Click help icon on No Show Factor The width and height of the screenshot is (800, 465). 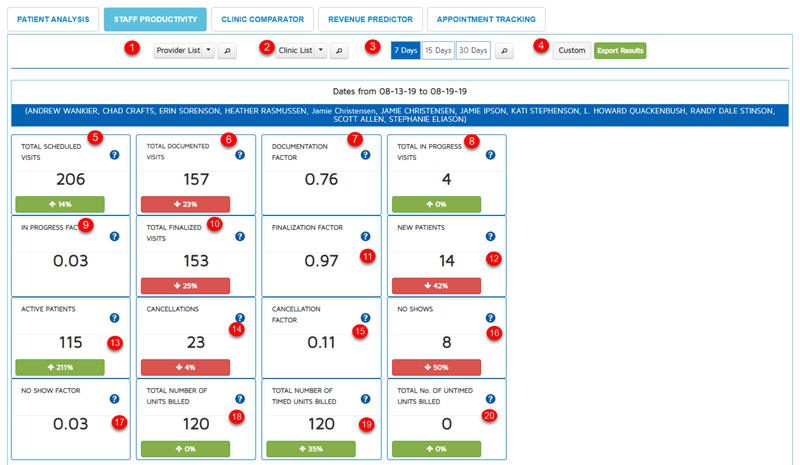tap(114, 398)
